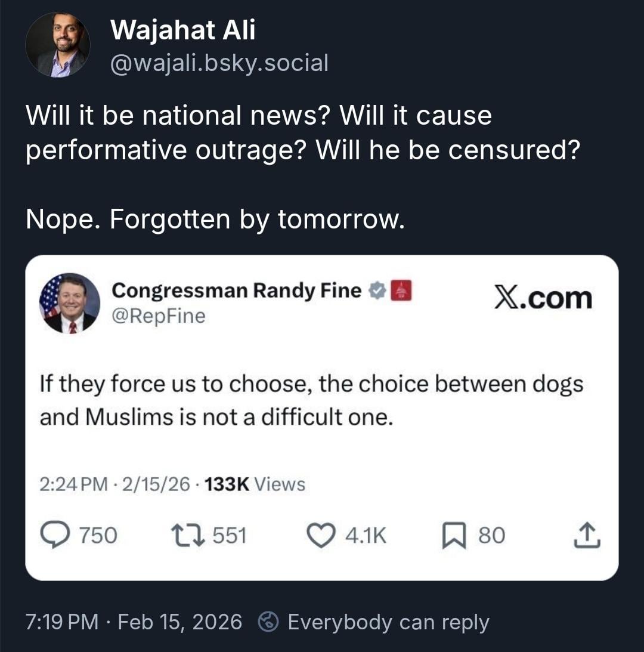
Task: Open Wajahat Ali's profile avatar
Action: click(x=58, y=45)
